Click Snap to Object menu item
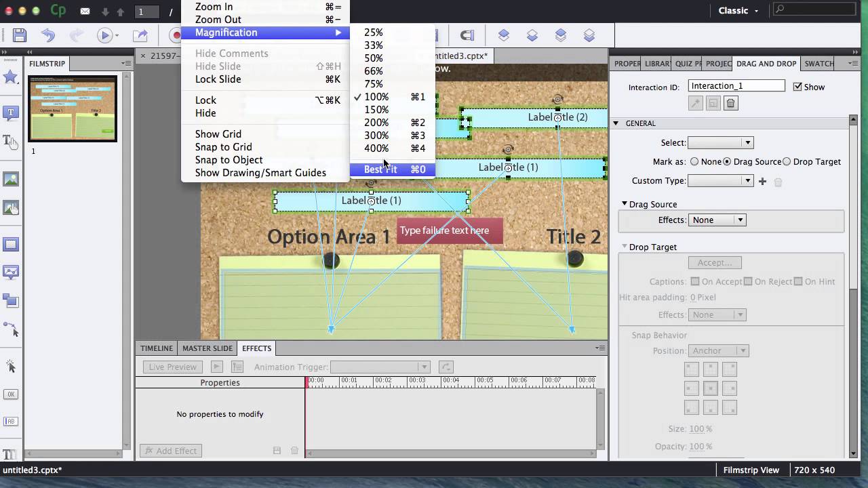 (x=265, y=160)
